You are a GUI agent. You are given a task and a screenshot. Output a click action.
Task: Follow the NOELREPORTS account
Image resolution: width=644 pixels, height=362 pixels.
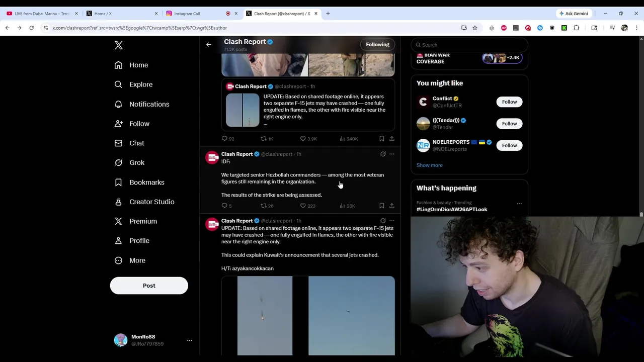509,145
